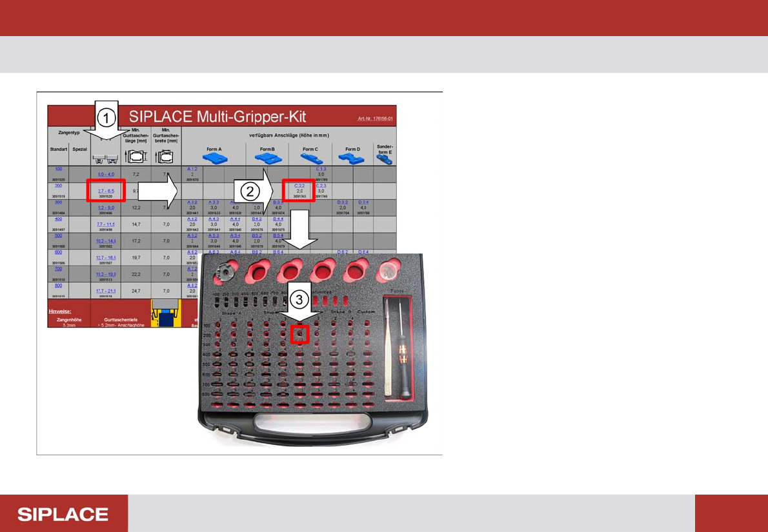Click the 10,2 - 14,0 range link

click(106, 241)
